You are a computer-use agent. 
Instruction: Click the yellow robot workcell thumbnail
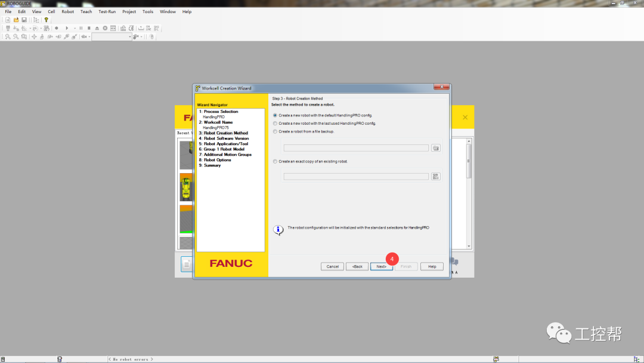[x=186, y=187]
